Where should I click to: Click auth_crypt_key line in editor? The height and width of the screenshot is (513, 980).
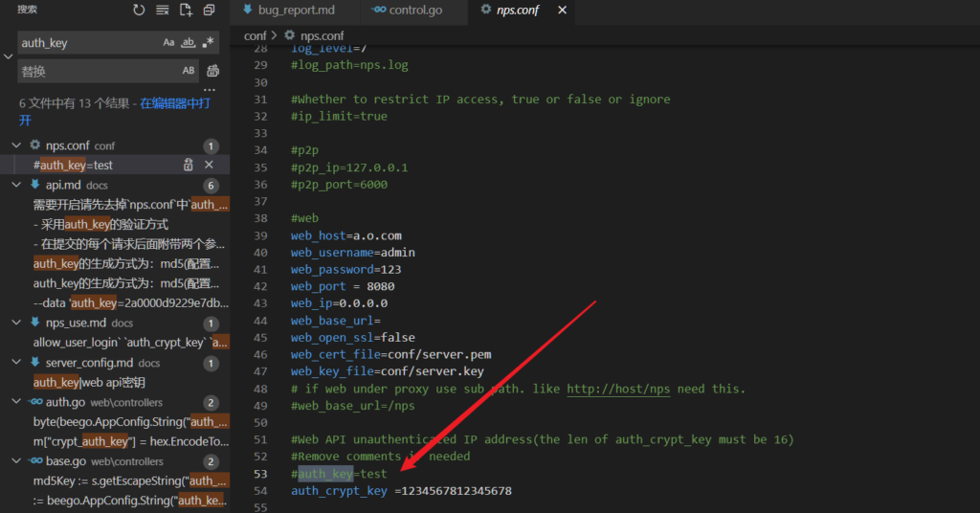401,490
